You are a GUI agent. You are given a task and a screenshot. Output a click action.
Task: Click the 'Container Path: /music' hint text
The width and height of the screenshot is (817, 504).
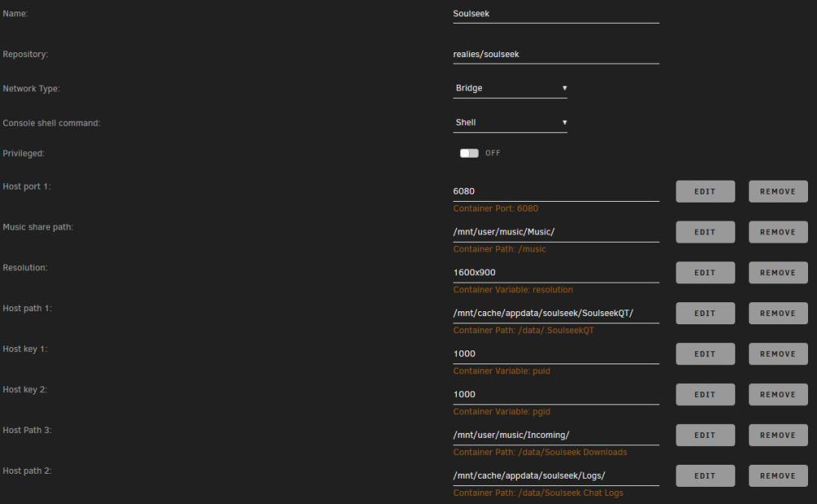click(x=500, y=249)
